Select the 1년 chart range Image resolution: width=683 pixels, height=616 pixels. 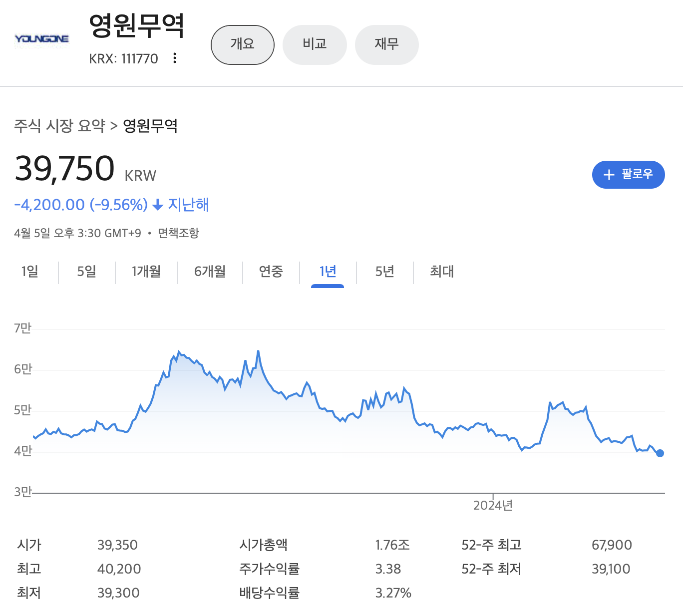coord(328,272)
